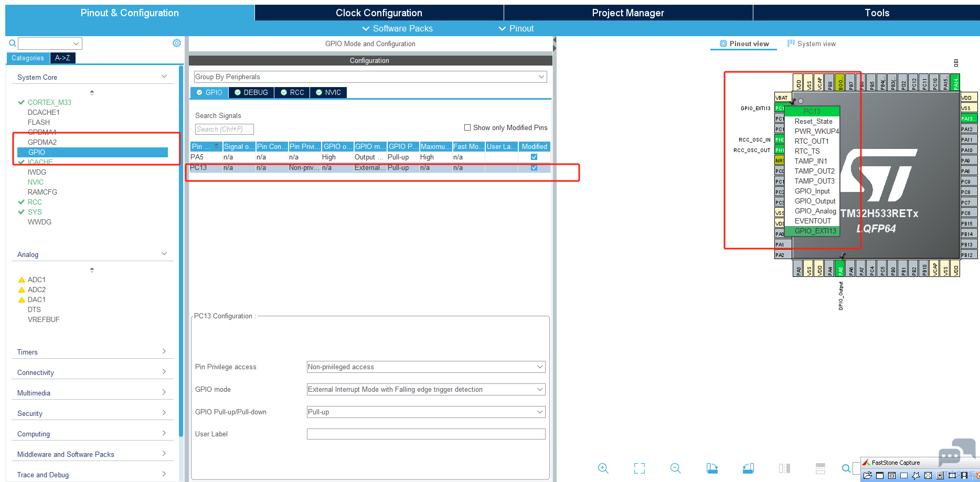This screenshot has width=980, height=482.
Task: Open the Group By Peripherals dropdown
Action: 370,77
